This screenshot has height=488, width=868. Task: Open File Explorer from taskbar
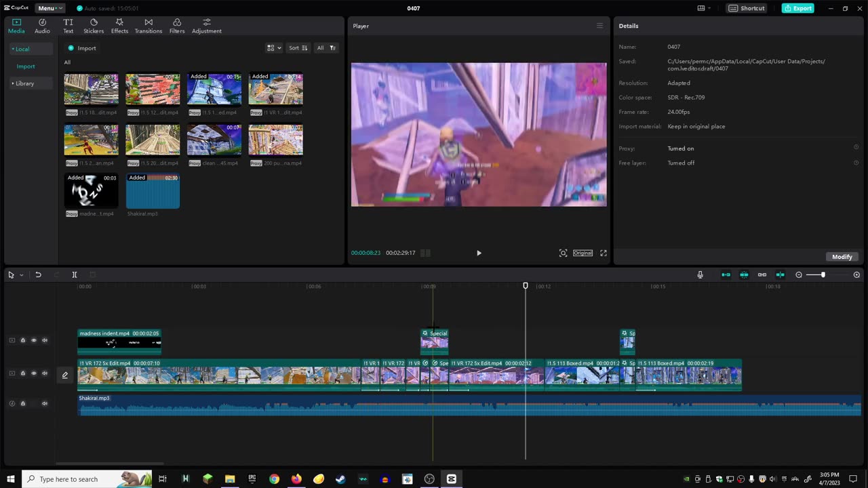230,479
